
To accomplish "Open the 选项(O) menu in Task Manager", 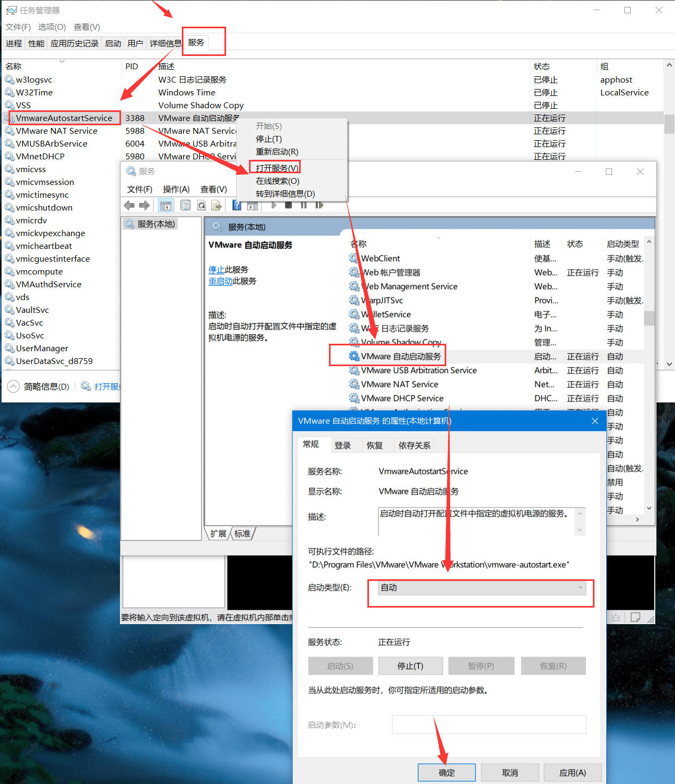I will (x=52, y=27).
